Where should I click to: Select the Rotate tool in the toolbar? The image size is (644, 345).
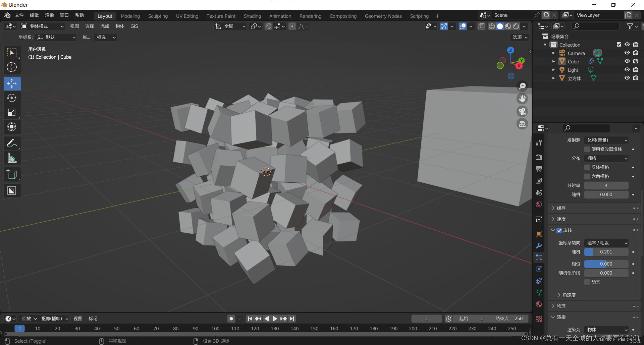click(12, 98)
